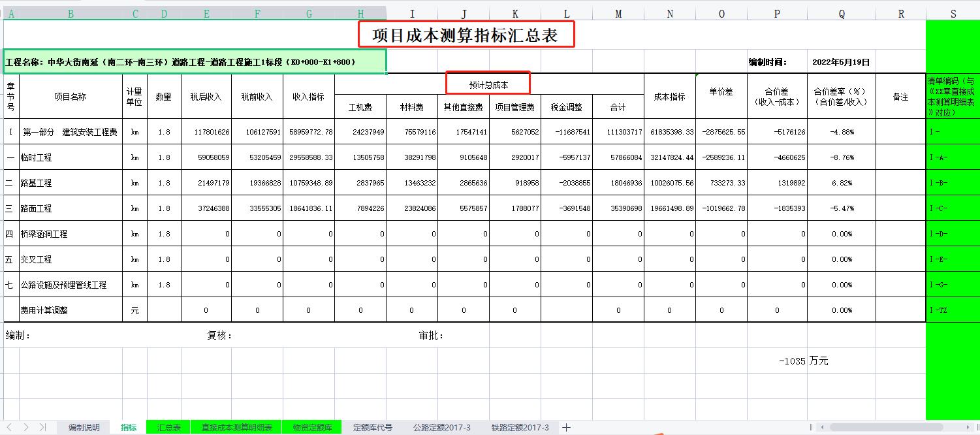Click the 项目成本测算指标汇总表 title cell
The width and height of the screenshot is (980, 435).
coord(466,34)
